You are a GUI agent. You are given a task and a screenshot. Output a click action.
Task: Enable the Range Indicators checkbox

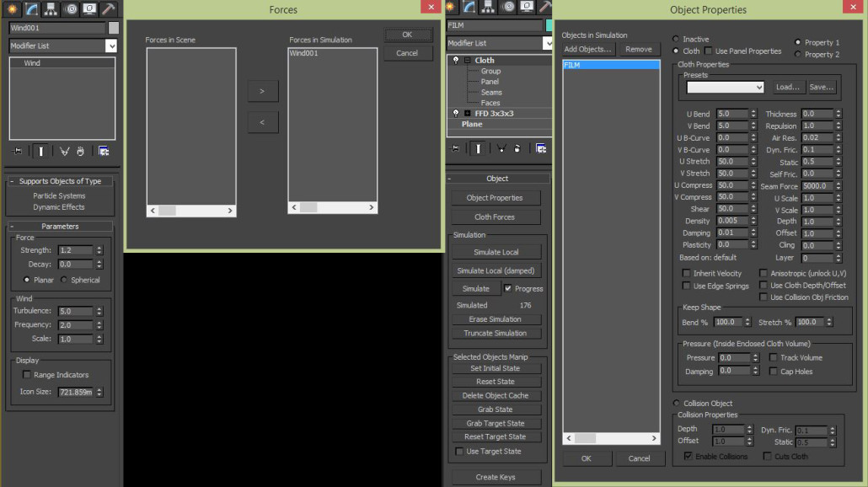tap(27, 375)
